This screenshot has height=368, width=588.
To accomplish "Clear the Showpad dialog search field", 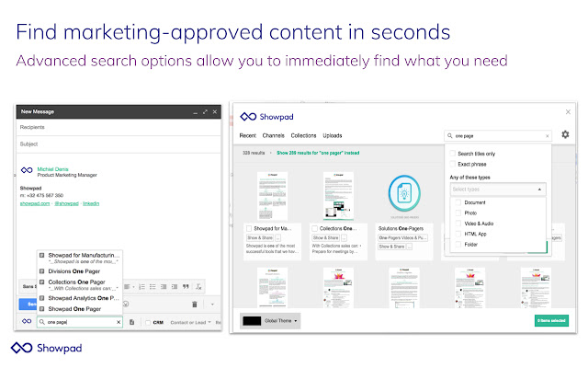I will [x=548, y=136].
